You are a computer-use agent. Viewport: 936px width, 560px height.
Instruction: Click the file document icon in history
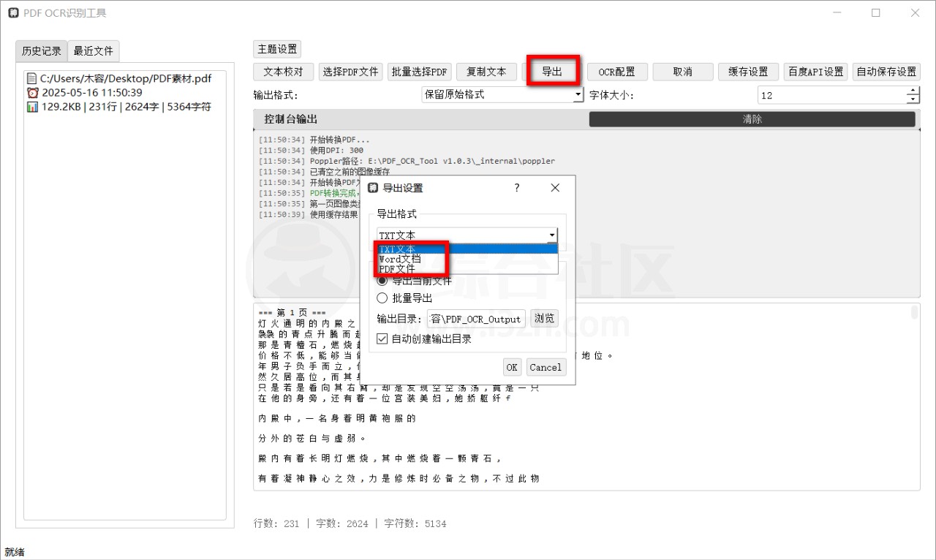pyautogui.click(x=32, y=78)
